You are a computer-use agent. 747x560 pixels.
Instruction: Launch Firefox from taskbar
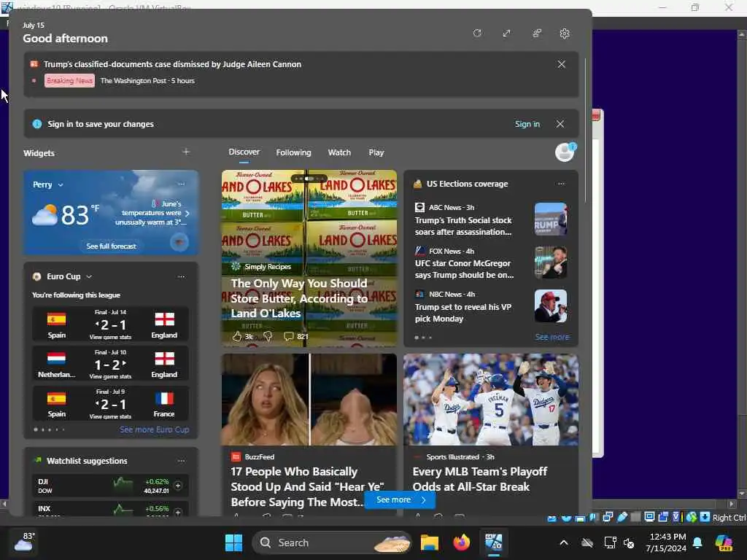click(x=461, y=542)
